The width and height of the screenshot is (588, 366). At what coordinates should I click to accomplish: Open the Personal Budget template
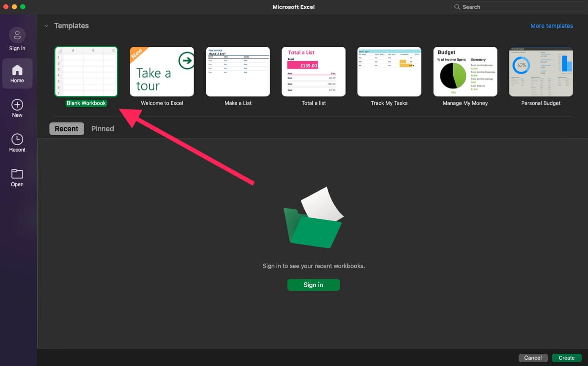click(x=541, y=71)
